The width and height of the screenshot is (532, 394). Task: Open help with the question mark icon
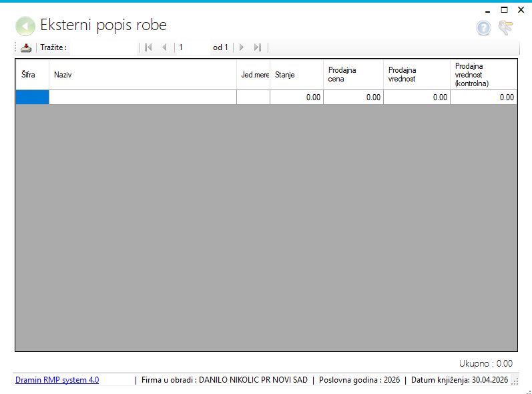(483, 28)
